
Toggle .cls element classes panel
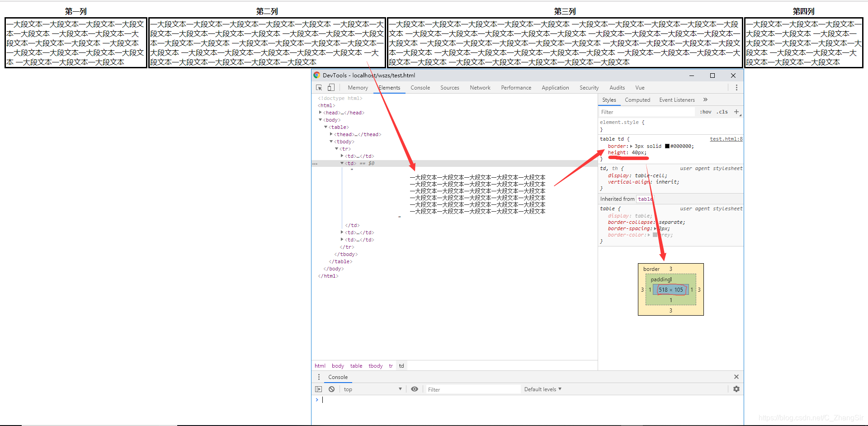tap(722, 112)
